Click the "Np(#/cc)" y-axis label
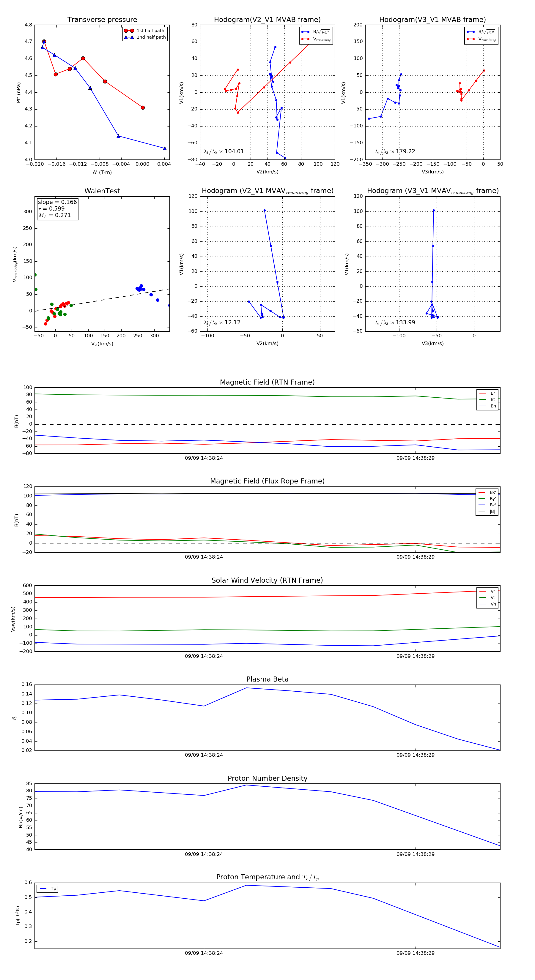This screenshot has height=980, width=535. (x=21, y=817)
